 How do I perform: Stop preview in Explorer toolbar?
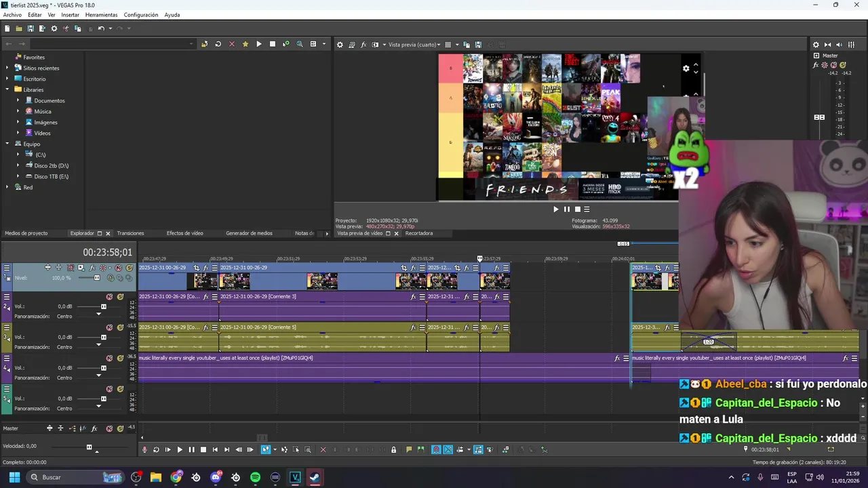[x=273, y=44]
